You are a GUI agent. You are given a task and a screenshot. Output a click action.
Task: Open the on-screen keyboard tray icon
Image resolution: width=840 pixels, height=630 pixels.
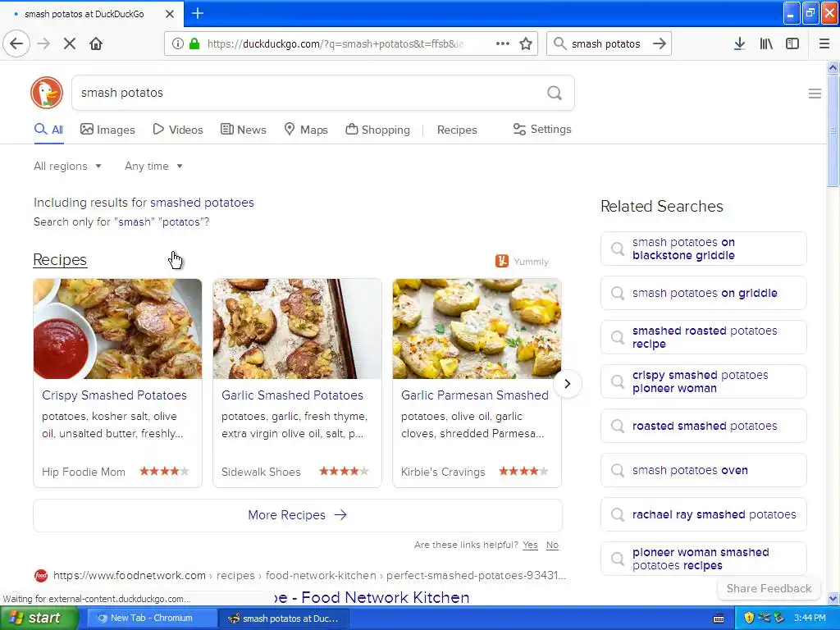click(719, 619)
